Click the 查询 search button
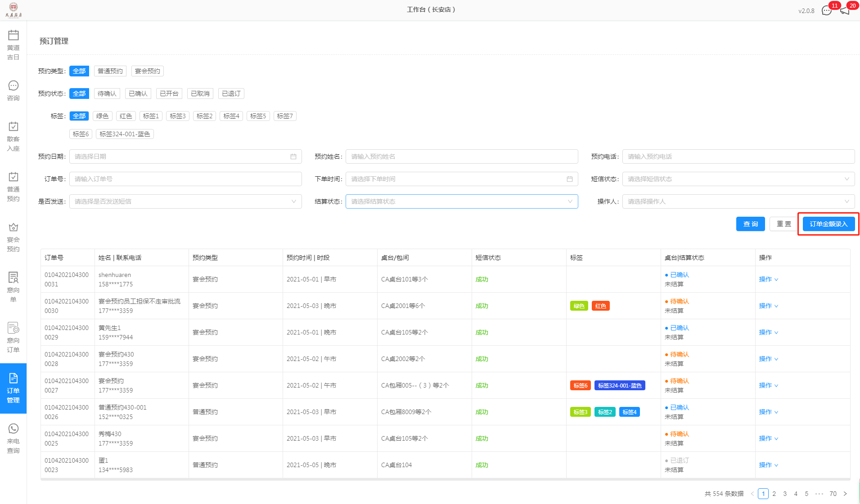The width and height of the screenshot is (860, 504). pyautogui.click(x=751, y=224)
